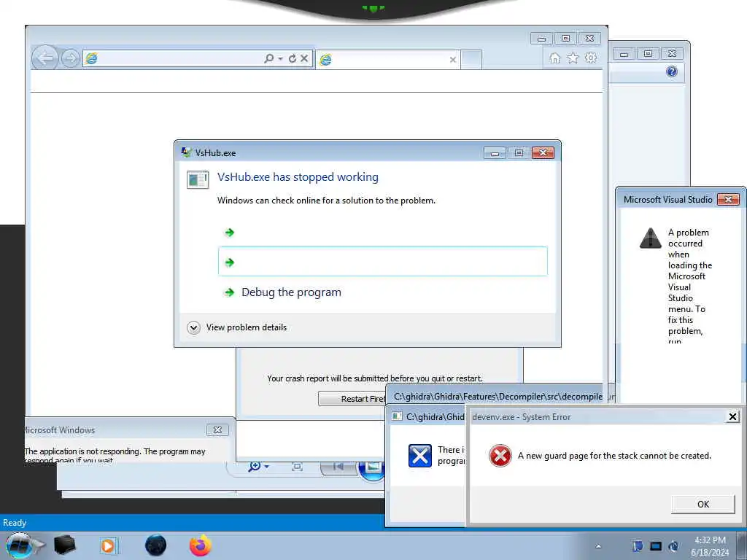Show hidden system tray icons

click(x=598, y=546)
